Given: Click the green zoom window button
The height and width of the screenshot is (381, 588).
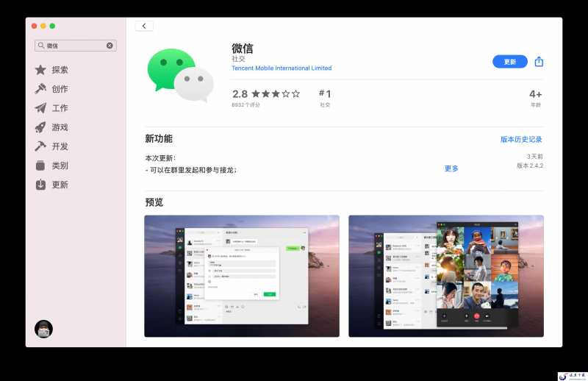Looking at the screenshot, I should point(52,26).
